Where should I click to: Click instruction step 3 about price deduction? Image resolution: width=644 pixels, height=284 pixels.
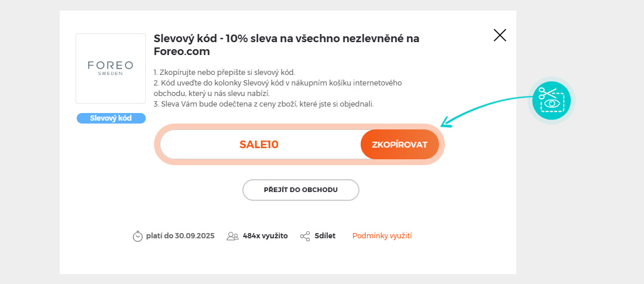coord(263,104)
